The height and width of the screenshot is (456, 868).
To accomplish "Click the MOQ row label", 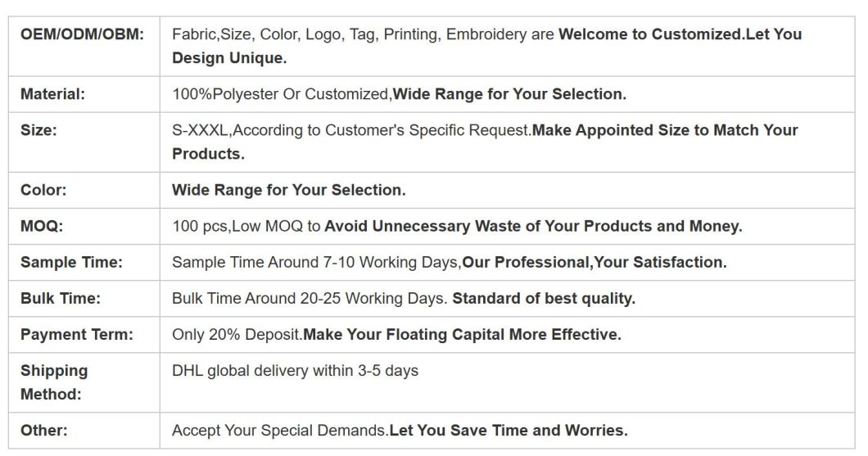I will point(42,226).
